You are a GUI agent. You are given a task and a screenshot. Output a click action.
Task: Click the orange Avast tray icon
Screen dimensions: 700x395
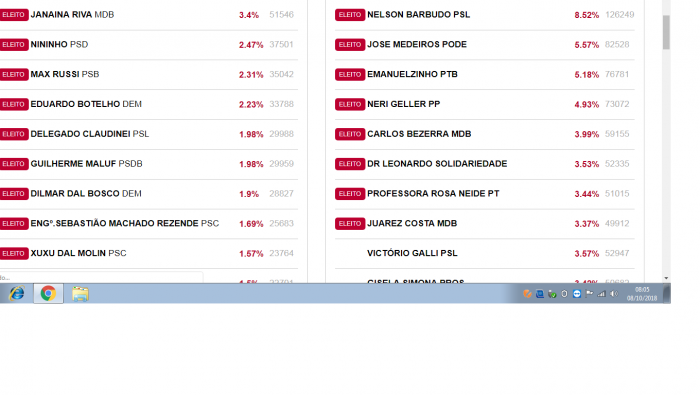(527, 294)
